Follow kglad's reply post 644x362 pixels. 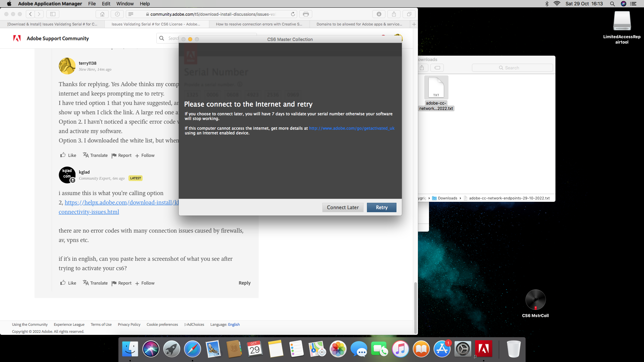coord(145,283)
